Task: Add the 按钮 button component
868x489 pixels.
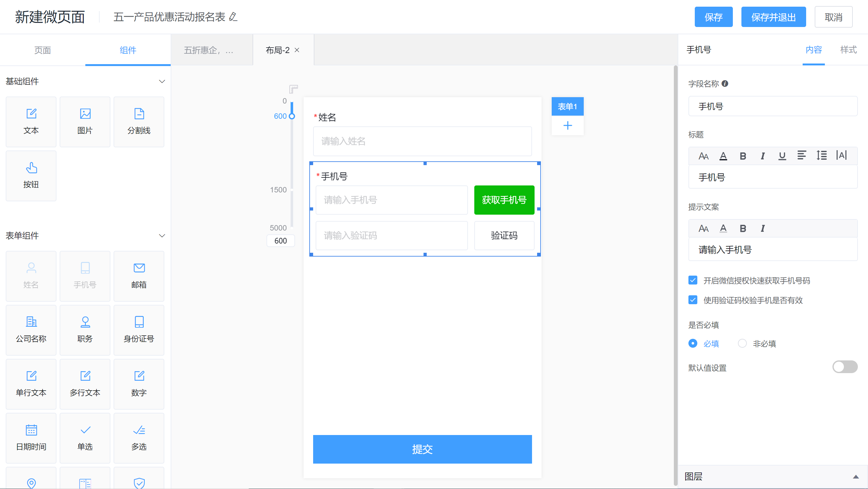Action: 31,176
